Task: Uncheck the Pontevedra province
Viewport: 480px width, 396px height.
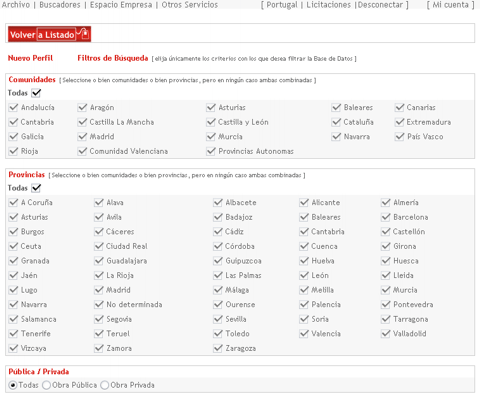Action: (x=386, y=304)
